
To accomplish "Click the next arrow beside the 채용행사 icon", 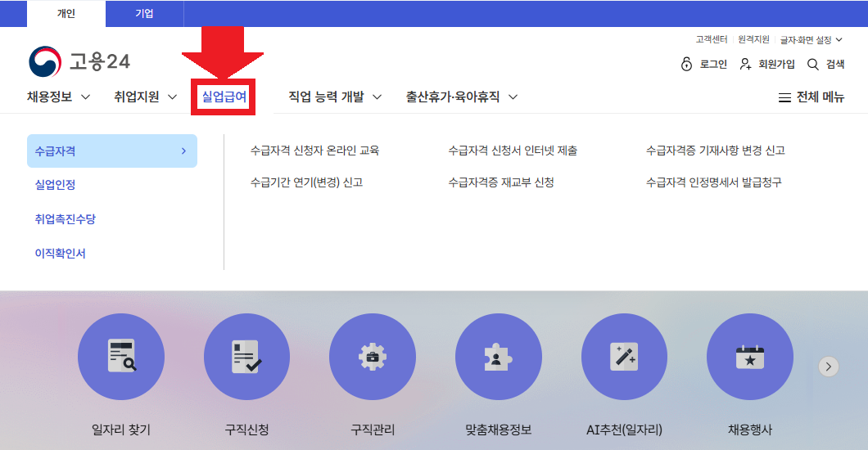I will click(x=829, y=367).
